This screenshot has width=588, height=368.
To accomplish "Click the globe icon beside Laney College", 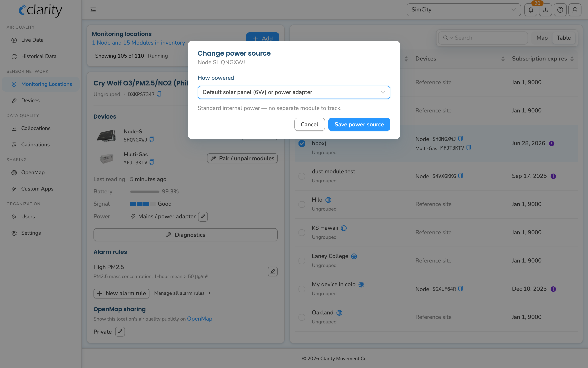I will (x=354, y=256).
